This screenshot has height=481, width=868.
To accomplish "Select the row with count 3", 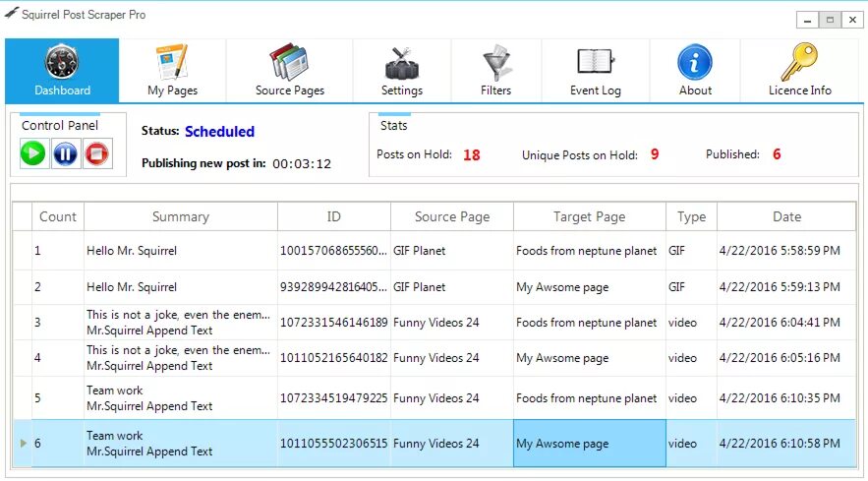I will pos(434,322).
